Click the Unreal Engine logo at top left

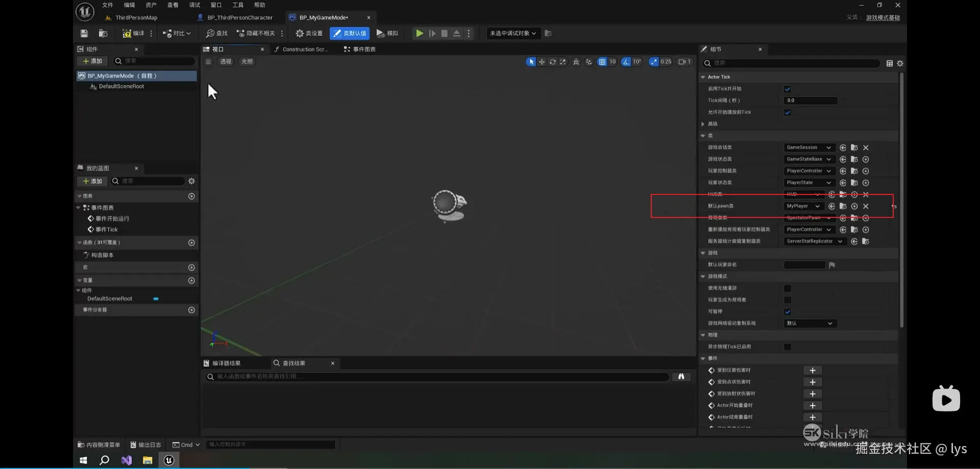tap(85, 11)
